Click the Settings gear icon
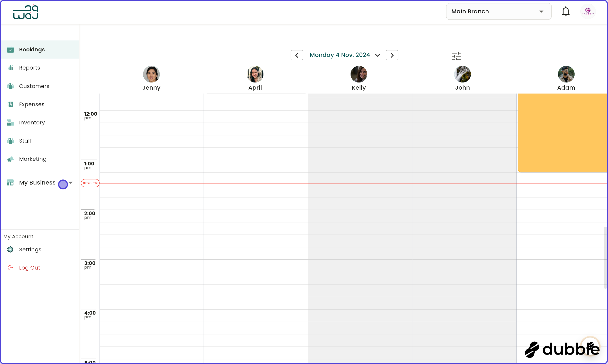The image size is (608, 364). coord(10,249)
